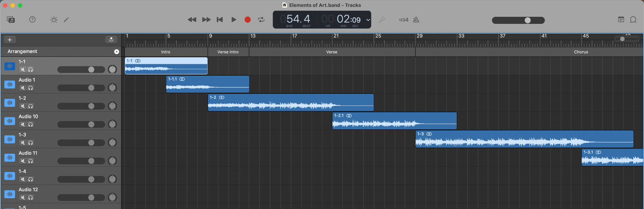Solo the Audio 11 track
Image resolution: width=644 pixels, height=209 pixels.
click(x=31, y=161)
